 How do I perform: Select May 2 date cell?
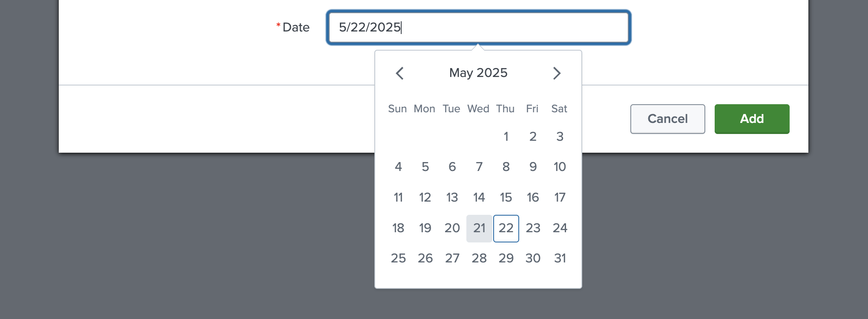[533, 137]
